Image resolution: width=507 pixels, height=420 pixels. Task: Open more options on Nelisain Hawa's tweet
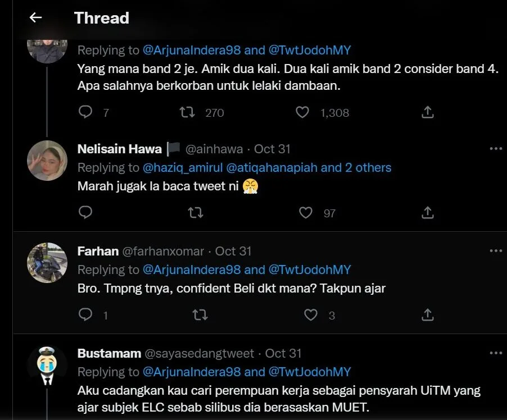click(495, 149)
